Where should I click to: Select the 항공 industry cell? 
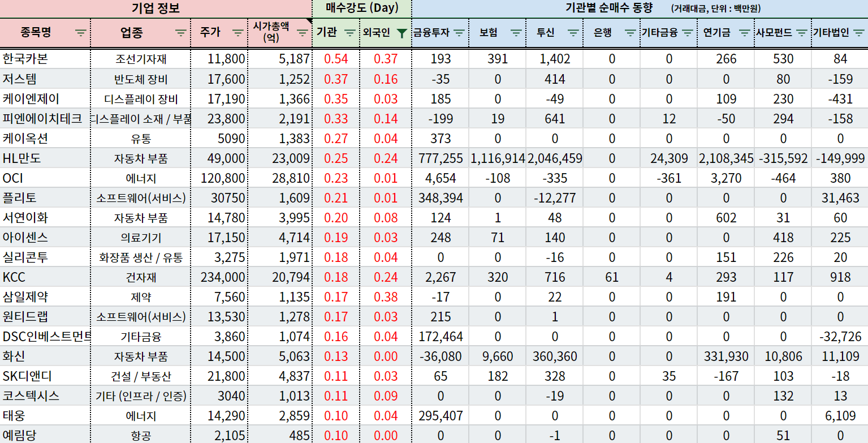(141, 435)
